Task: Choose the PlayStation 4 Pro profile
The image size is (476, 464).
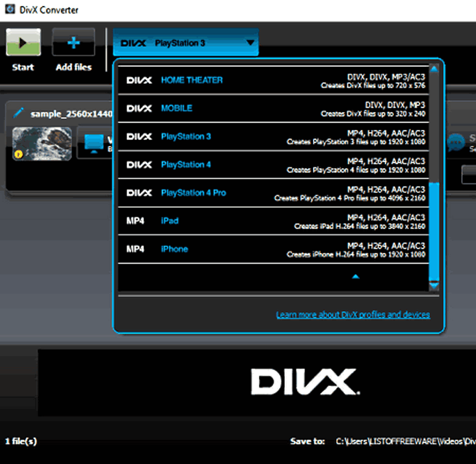Action: point(193,193)
